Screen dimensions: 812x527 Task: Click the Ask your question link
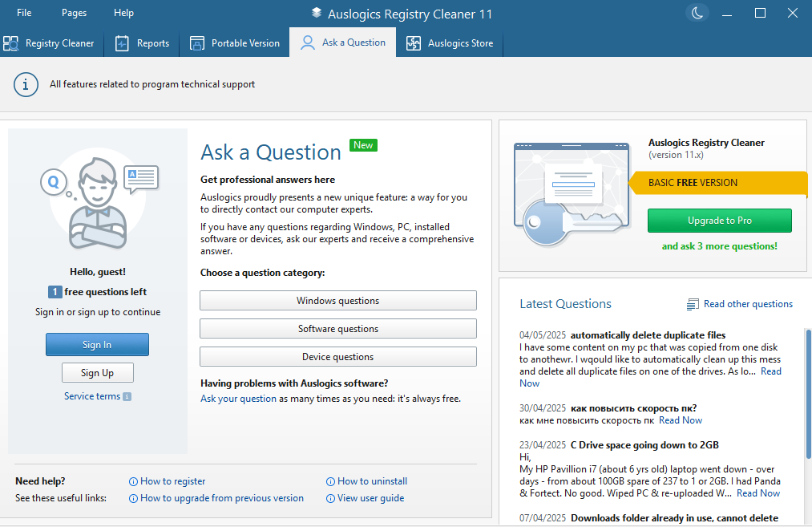(x=238, y=399)
